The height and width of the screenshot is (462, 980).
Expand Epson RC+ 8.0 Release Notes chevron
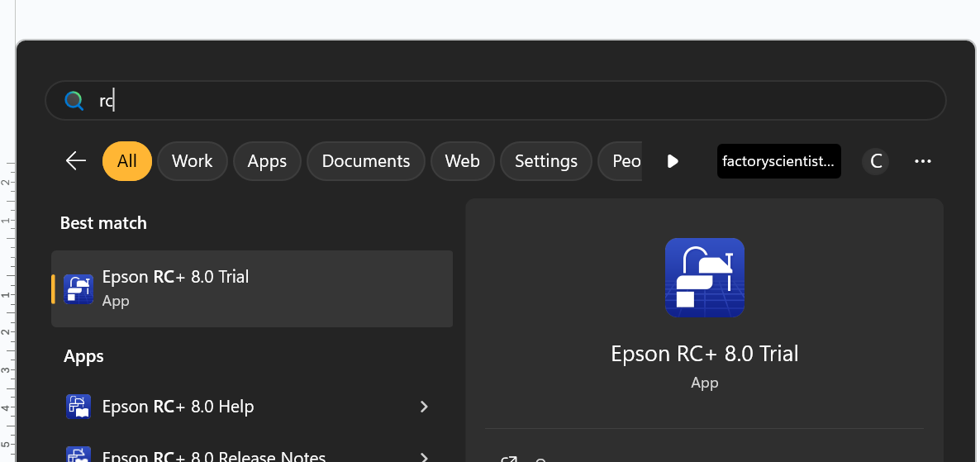424,457
